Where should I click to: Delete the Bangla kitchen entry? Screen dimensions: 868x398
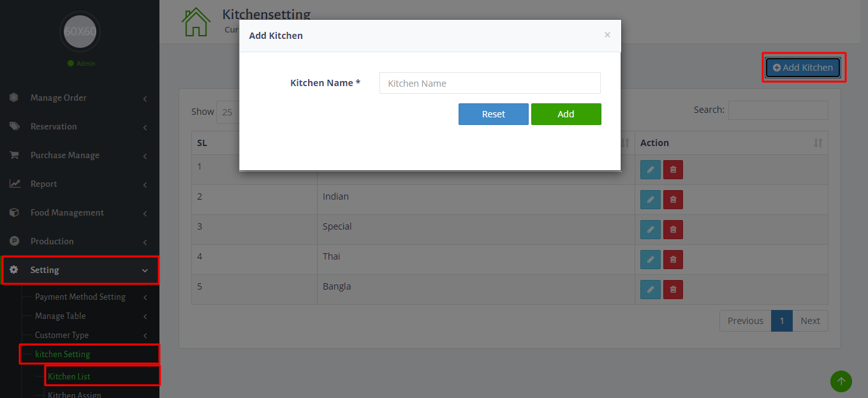pyautogui.click(x=673, y=290)
